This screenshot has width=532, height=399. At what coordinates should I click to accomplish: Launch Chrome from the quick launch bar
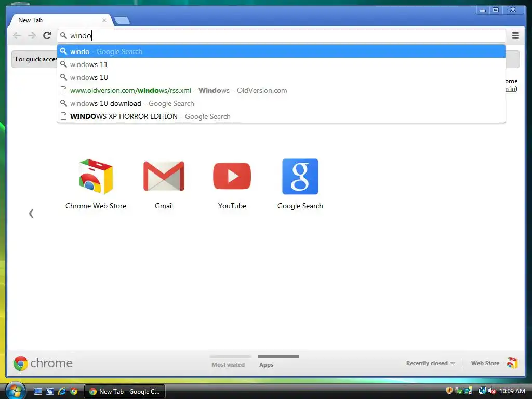pyautogui.click(x=74, y=392)
